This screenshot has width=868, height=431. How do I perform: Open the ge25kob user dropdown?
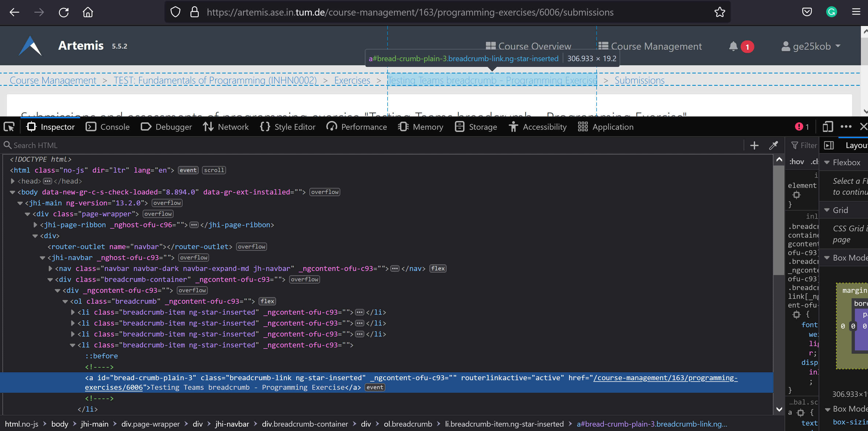(812, 46)
